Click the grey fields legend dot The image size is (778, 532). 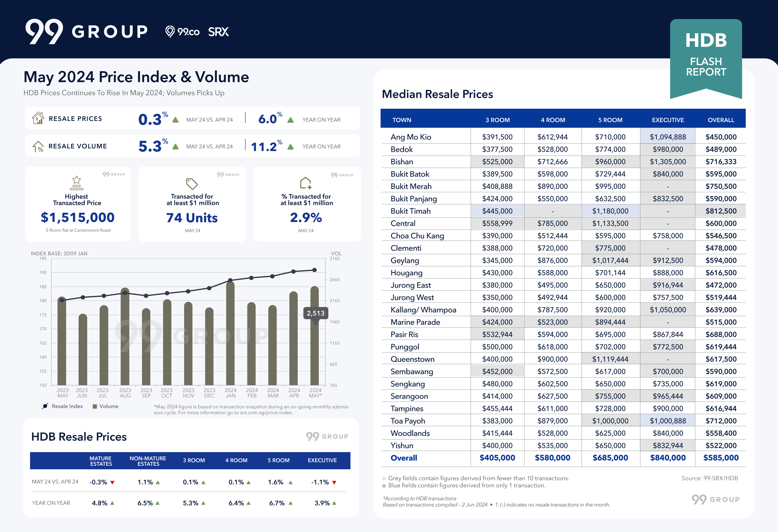click(x=384, y=478)
